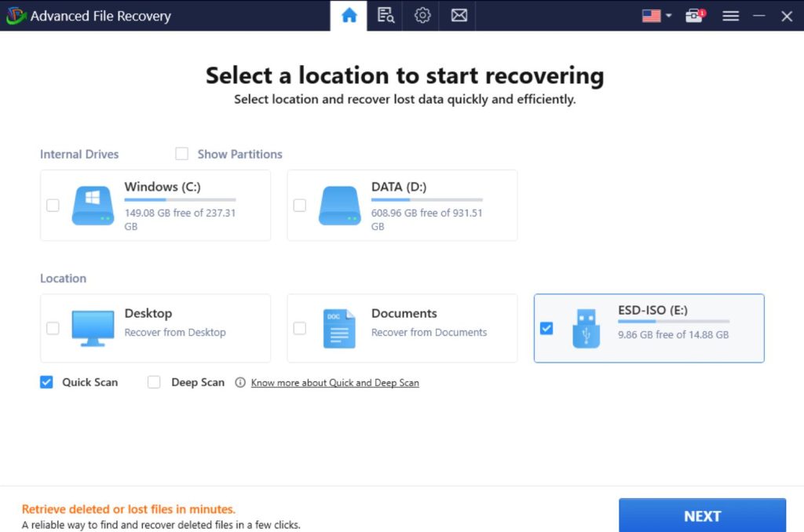Click the Deep Scan label
Viewport: 804px width, 532px height.
(x=198, y=382)
